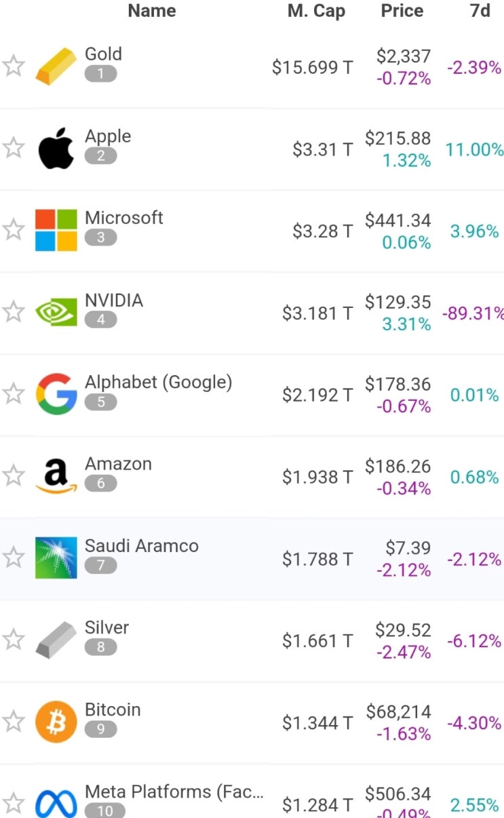Click the orange Bitcoin icon
Image resolution: width=504 pixels, height=818 pixels.
[x=56, y=722]
